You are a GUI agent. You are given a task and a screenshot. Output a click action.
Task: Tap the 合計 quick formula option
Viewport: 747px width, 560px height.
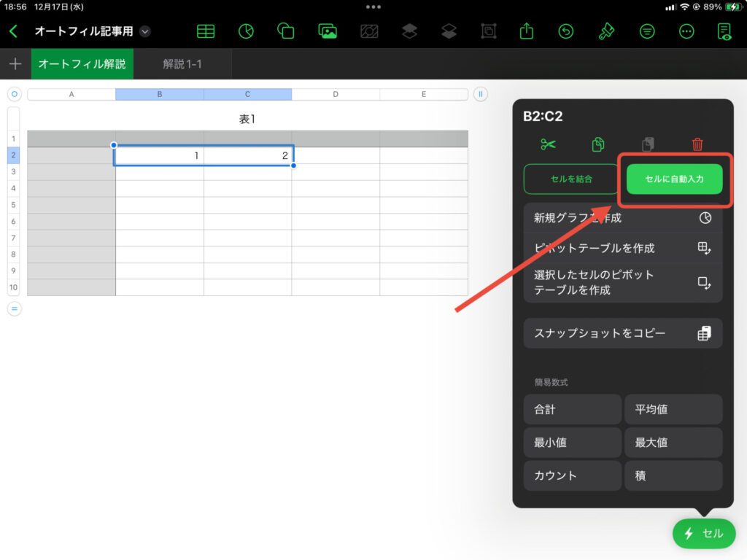(572, 409)
